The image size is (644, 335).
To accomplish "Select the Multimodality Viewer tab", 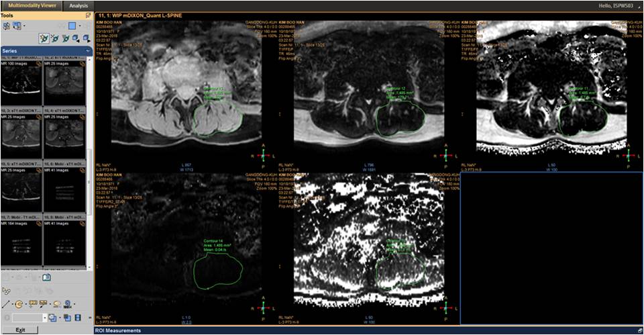I will point(32,5).
